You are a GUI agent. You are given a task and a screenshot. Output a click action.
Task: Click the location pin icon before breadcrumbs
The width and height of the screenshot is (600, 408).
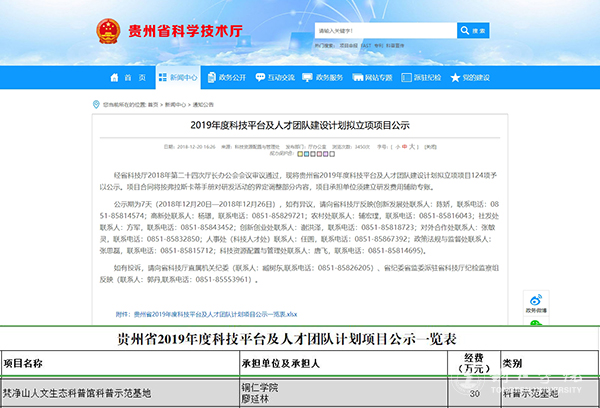click(95, 102)
